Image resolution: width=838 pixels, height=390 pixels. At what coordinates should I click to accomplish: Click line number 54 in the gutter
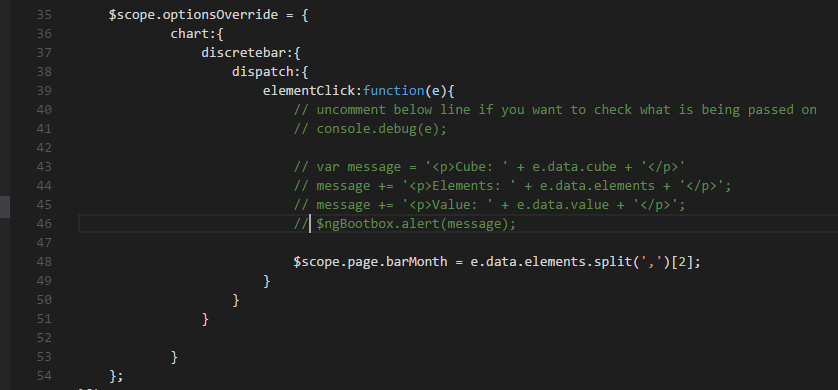pyautogui.click(x=44, y=376)
